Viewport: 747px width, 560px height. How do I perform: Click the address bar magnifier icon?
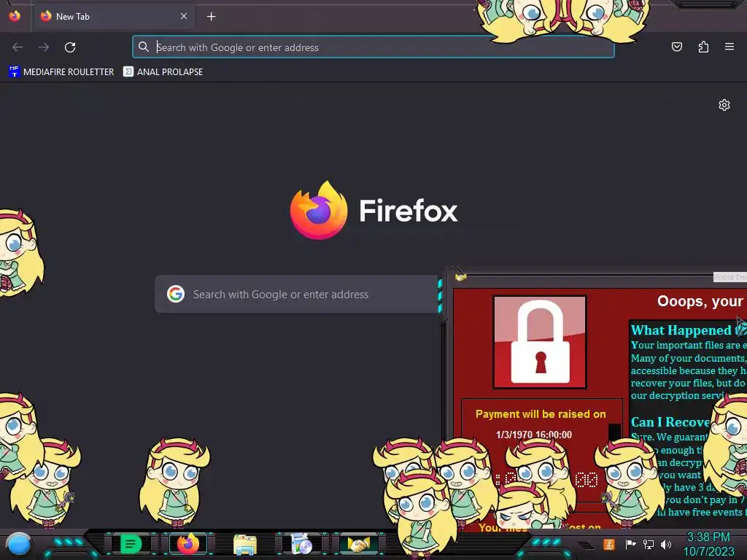(x=144, y=47)
